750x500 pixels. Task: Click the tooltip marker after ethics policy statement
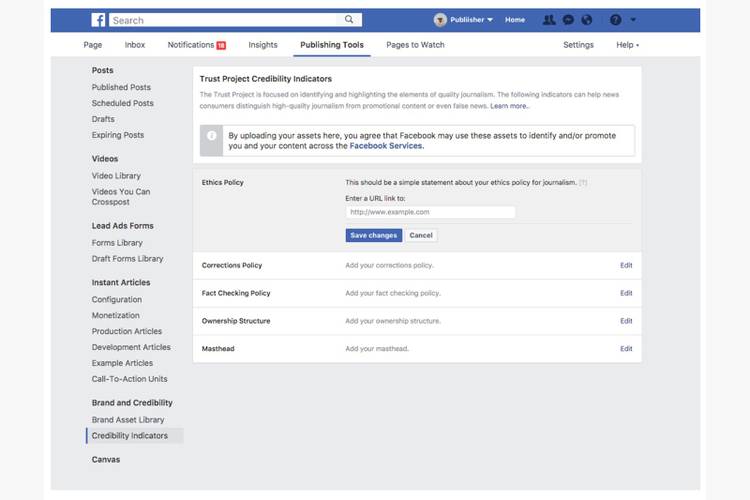coord(583,183)
